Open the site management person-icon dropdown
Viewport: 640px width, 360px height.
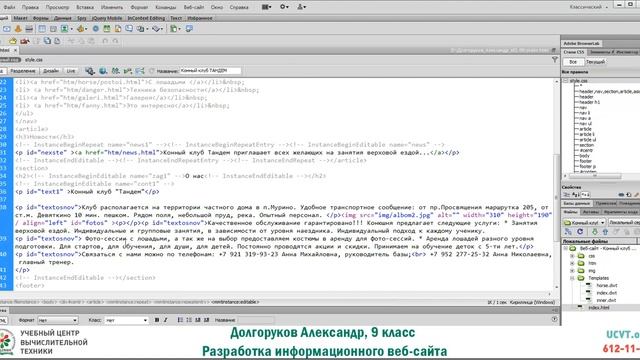[302, 7]
